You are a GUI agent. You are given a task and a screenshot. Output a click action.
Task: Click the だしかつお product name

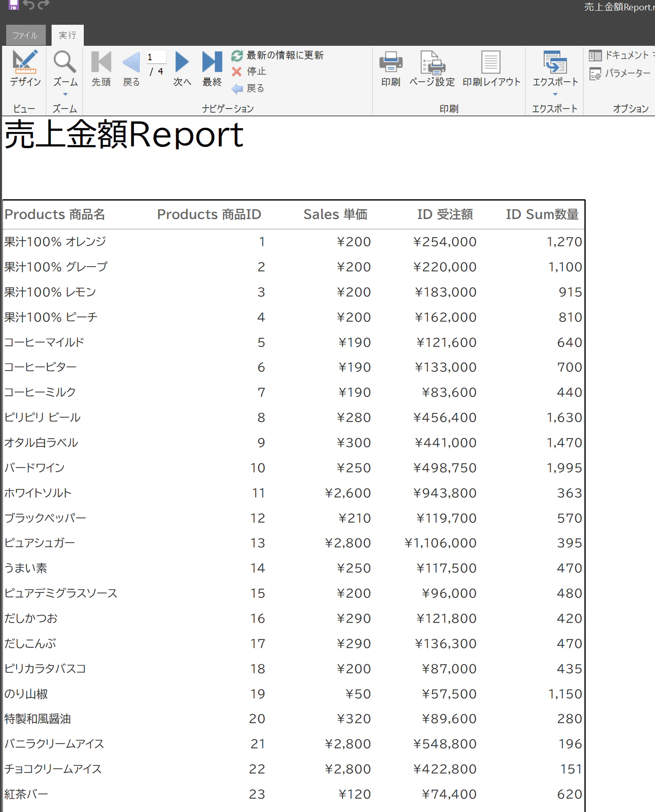(31, 618)
